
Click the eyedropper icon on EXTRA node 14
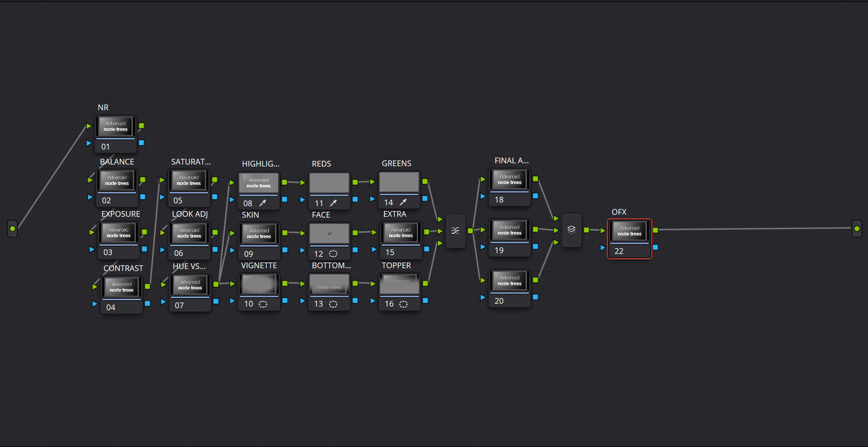[x=404, y=202]
